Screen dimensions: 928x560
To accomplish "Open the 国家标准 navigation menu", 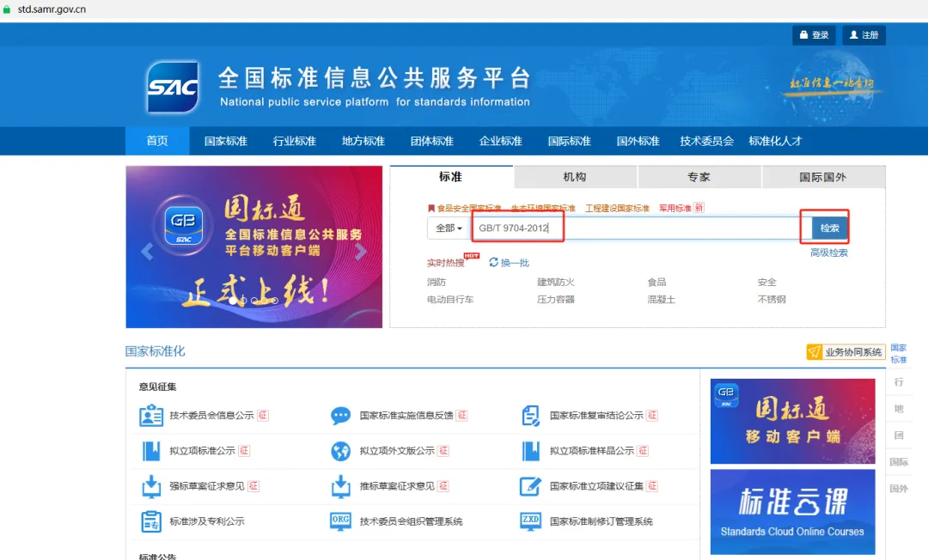I will coord(226,141).
